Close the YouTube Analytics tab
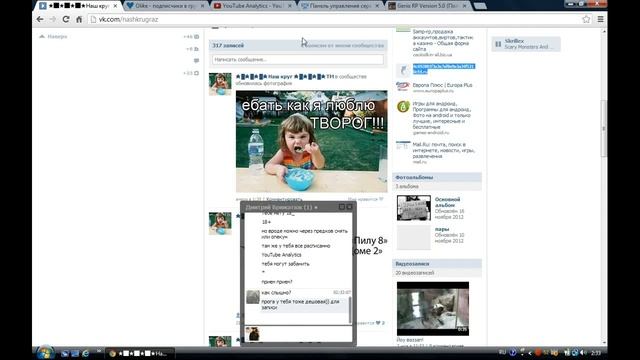Screen dimensions: 640x360 tap(290, 6)
